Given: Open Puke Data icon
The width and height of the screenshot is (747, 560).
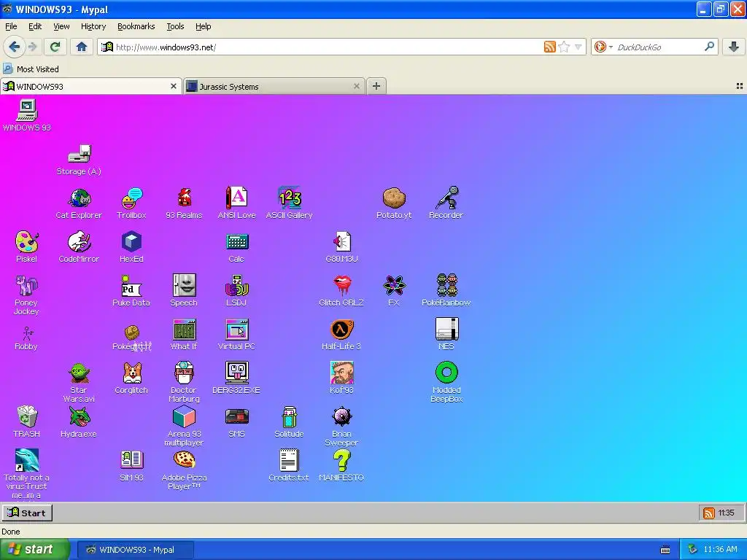Looking at the screenshot, I should coord(131,286).
